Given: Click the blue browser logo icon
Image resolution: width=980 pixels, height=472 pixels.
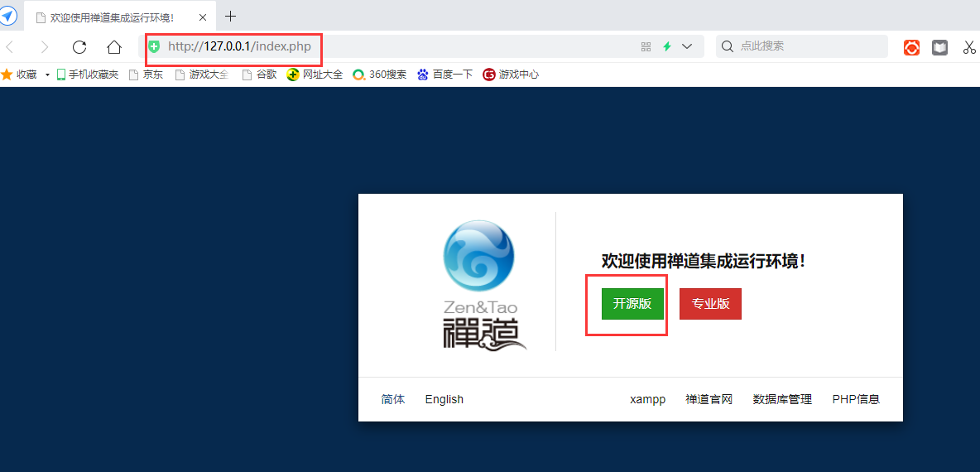Looking at the screenshot, I should 8,15.
